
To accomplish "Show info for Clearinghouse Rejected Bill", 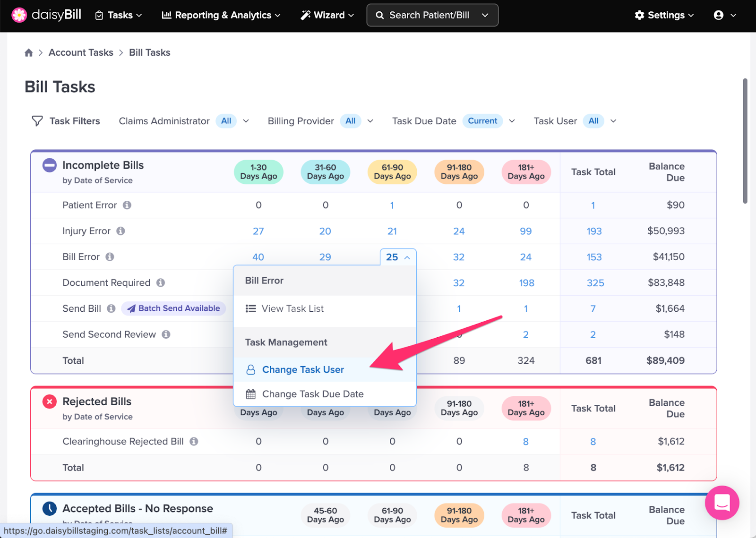I will point(194,441).
